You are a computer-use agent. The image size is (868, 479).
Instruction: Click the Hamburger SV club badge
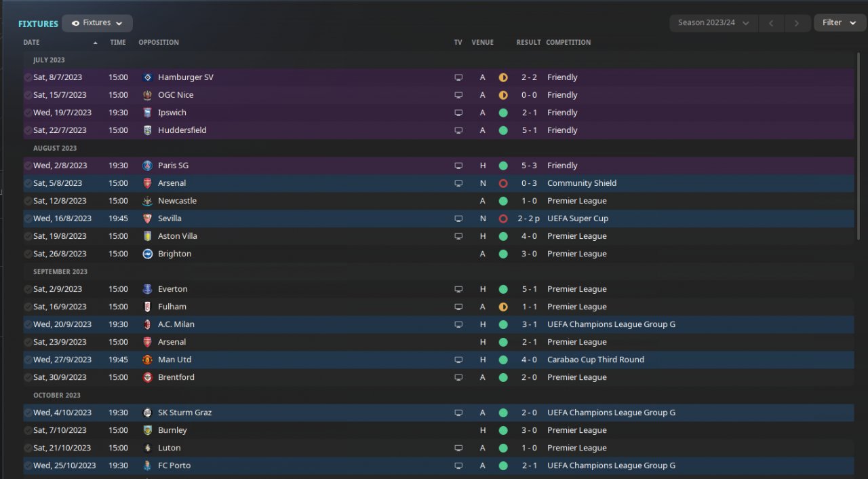click(148, 77)
